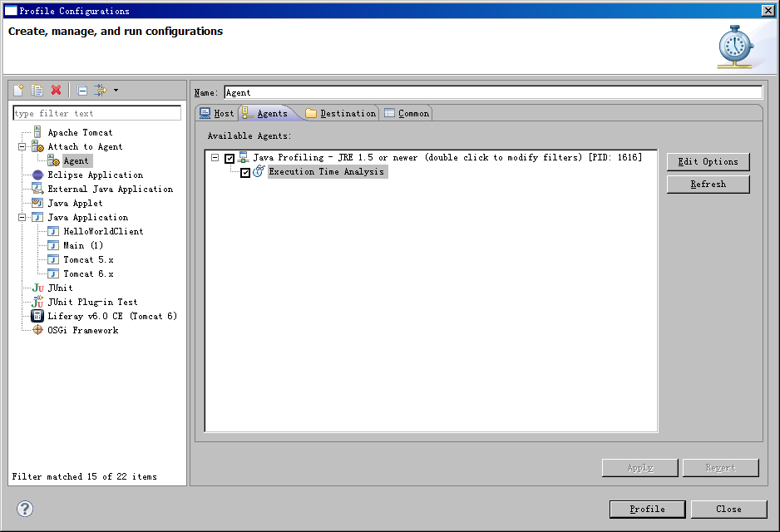Switch to the Host tab

pos(216,113)
